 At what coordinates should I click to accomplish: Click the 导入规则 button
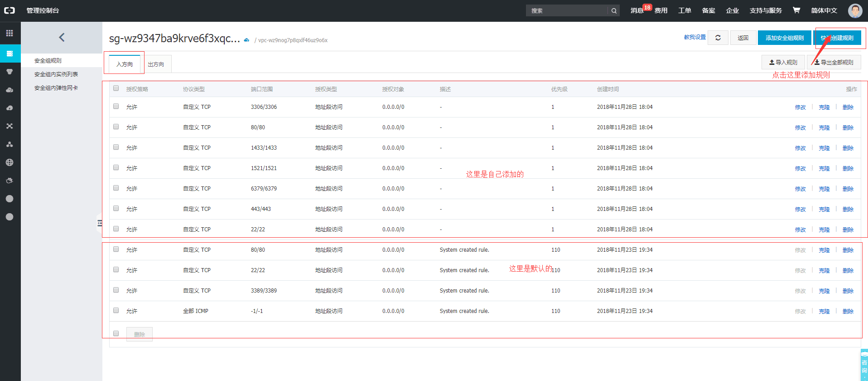783,62
